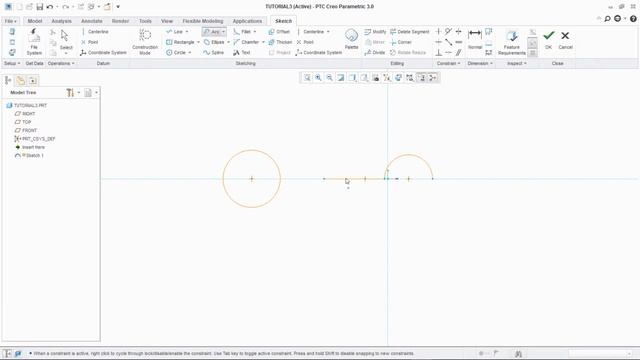The image size is (640, 360).
Task: Open the sketcher Palette
Action: click(x=351, y=40)
